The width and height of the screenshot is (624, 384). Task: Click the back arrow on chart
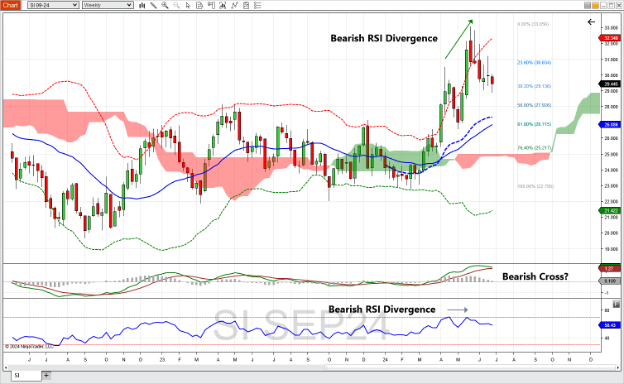[591, 22]
